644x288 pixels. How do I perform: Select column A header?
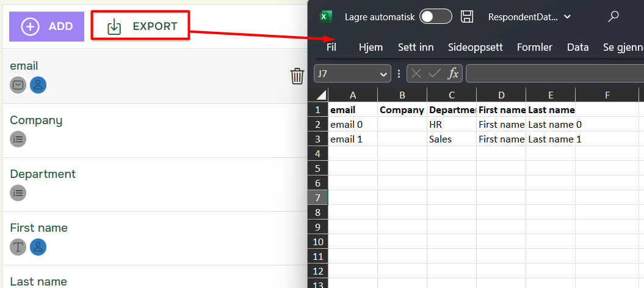(x=353, y=95)
